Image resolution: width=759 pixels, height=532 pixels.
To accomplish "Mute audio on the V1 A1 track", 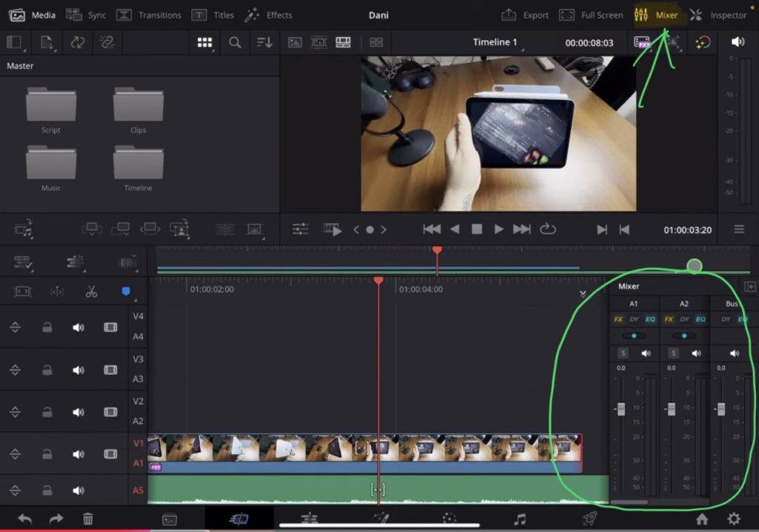I will click(x=79, y=454).
